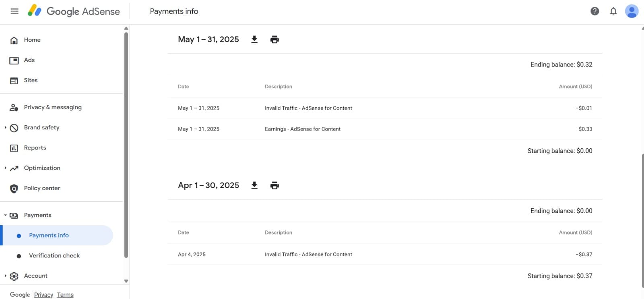Click the Privacy & messaging icon
644x299 pixels.
tap(14, 108)
